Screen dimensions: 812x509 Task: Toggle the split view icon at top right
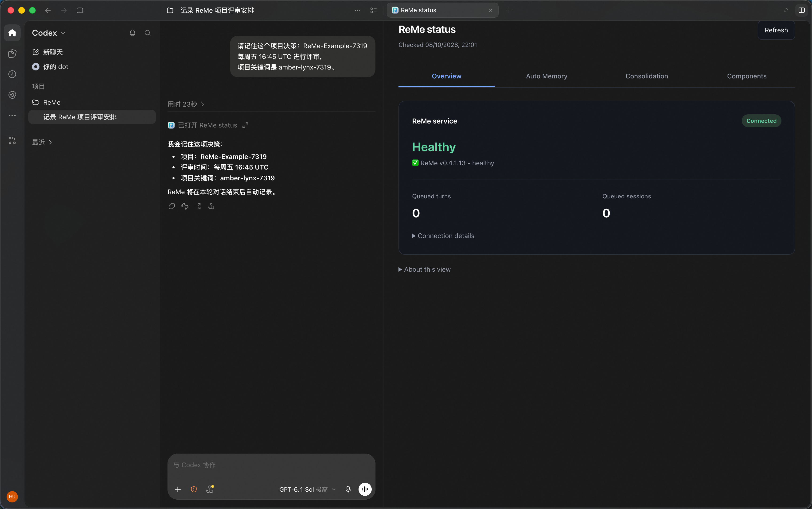[802, 10]
